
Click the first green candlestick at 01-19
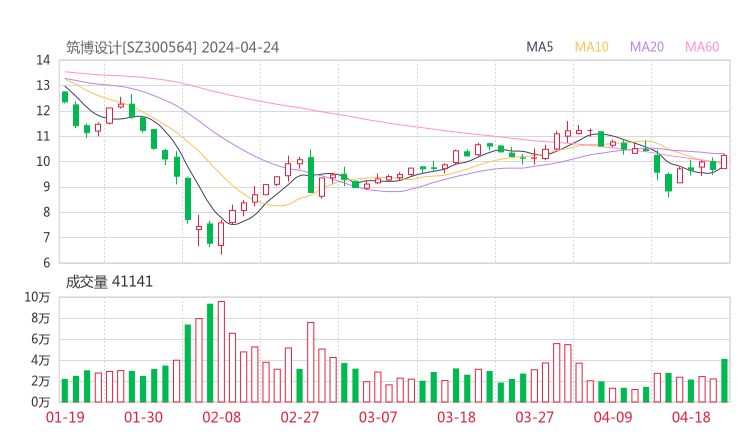65,97
